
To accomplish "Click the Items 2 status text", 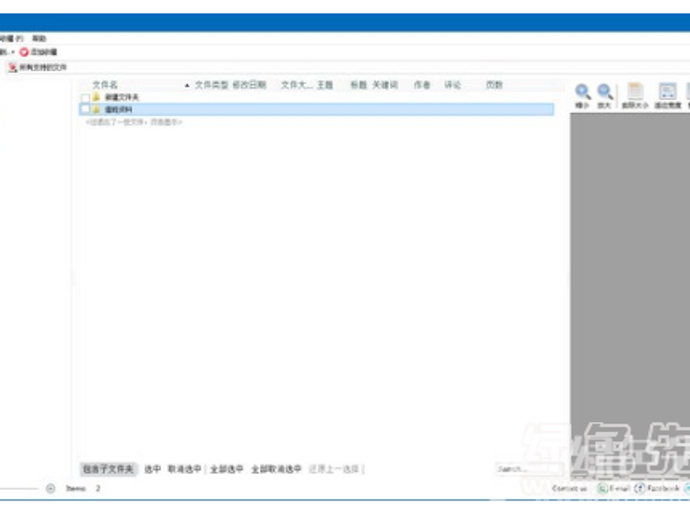I will 83,488.
